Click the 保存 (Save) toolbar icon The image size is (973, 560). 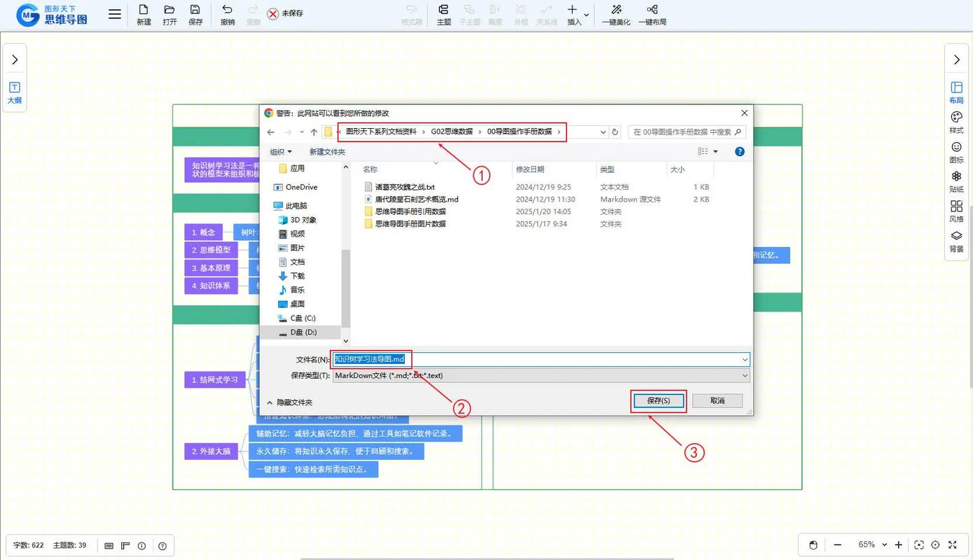(195, 14)
